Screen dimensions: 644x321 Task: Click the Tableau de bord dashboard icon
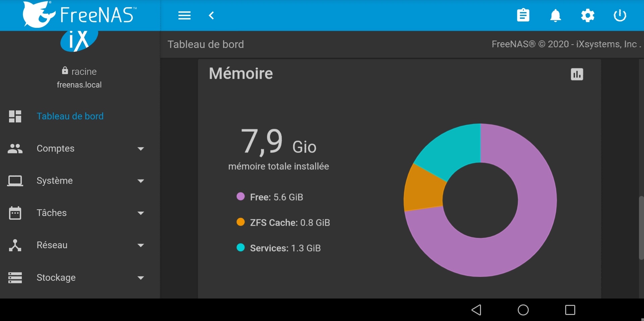click(x=15, y=116)
